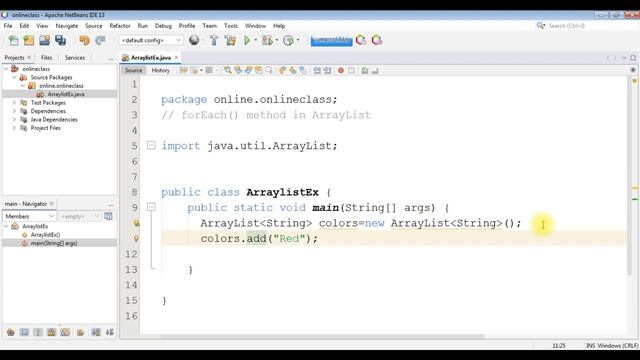Click the globe browser icon beside config dropdown
Image resolution: width=640 pixels, height=360 pixels.
pos(194,40)
